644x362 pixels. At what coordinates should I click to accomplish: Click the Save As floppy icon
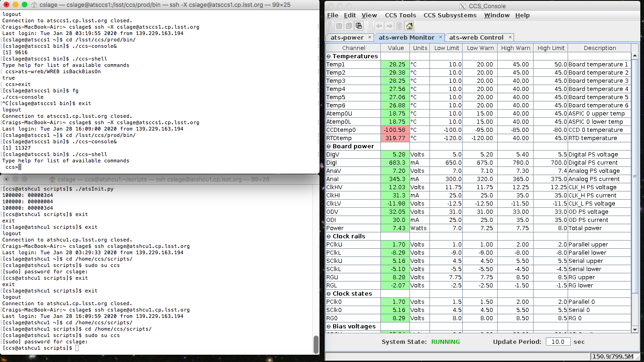click(x=359, y=26)
